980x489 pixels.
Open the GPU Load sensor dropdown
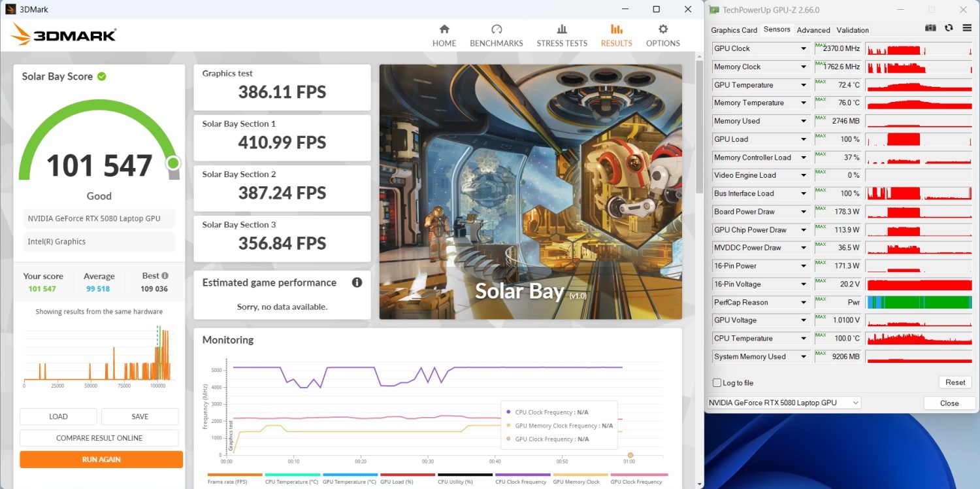804,139
